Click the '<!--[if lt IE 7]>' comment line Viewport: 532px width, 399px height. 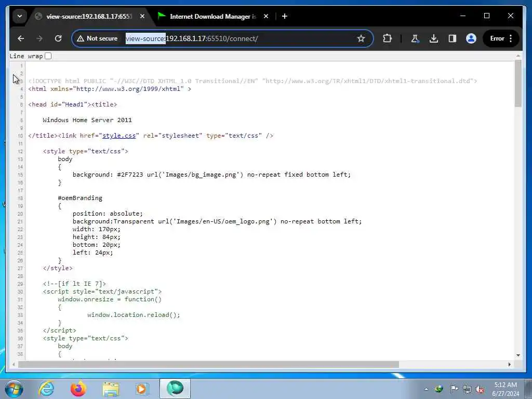tap(74, 284)
